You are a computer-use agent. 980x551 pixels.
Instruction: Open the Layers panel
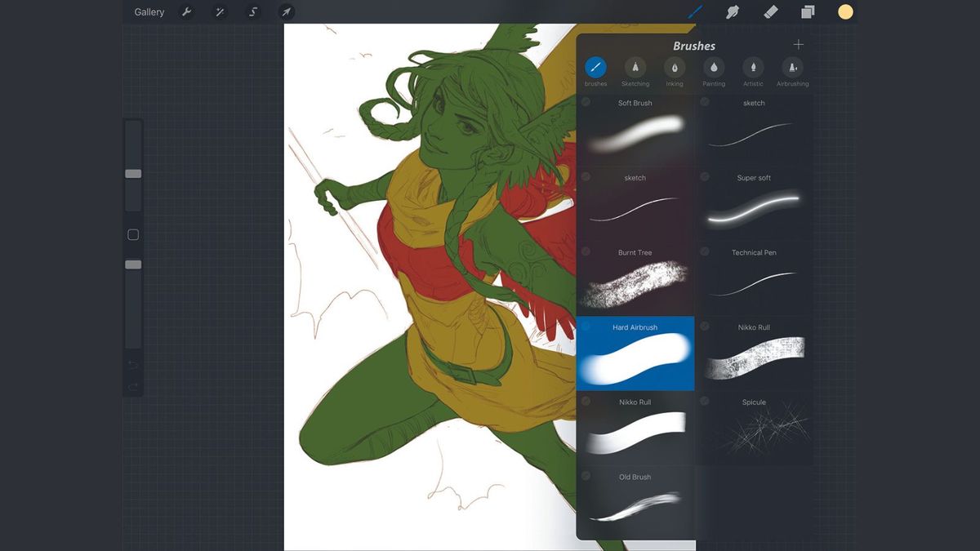(808, 11)
